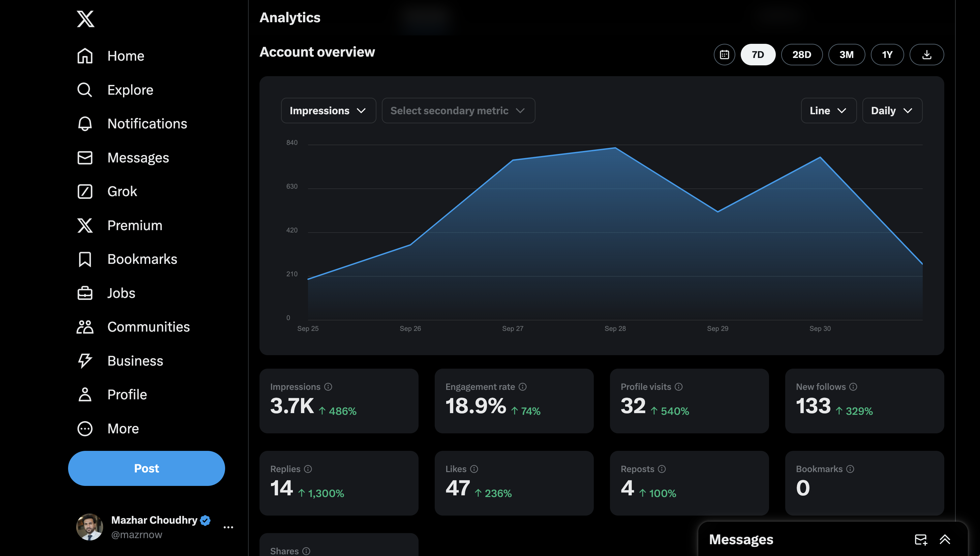Image resolution: width=980 pixels, height=556 pixels.
Task: Click the Business lightning icon
Action: tap(85, 361)
